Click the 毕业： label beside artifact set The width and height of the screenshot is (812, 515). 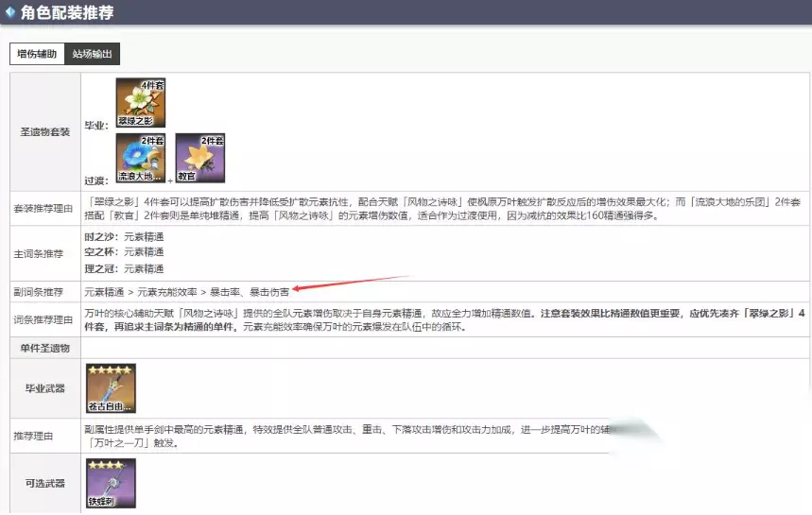96,126
